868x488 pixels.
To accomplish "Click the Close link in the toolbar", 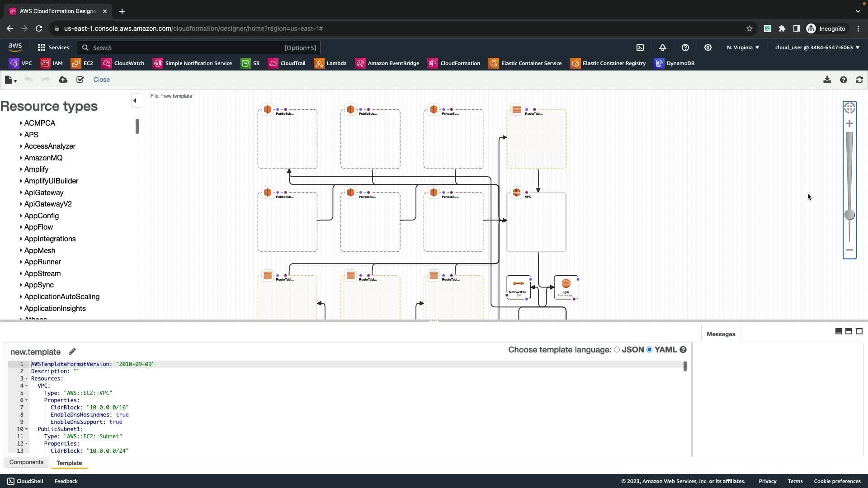I will point(101,80).
